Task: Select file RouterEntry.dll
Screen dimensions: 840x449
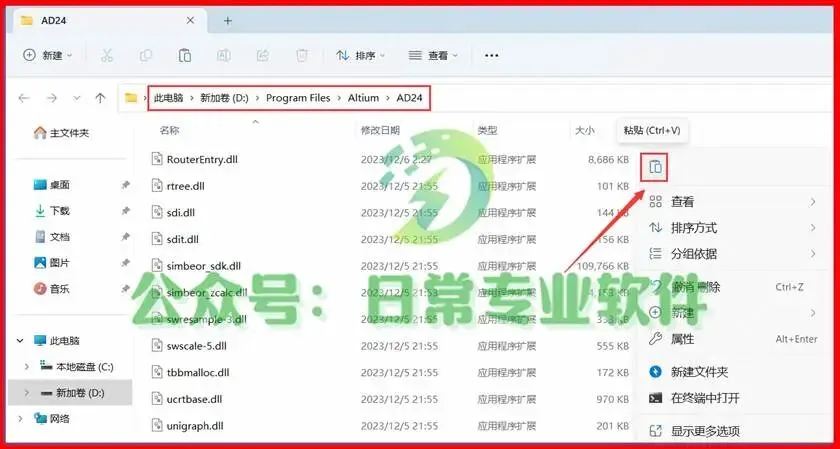Action: coord(202,159)
